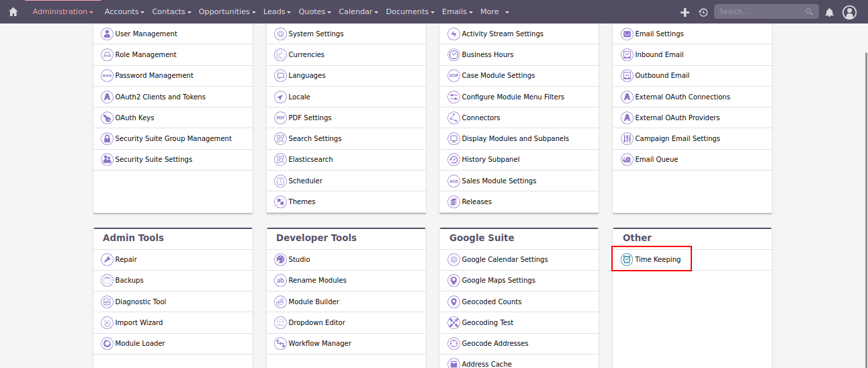Open the user profile avatar icon

pos(849,12)
